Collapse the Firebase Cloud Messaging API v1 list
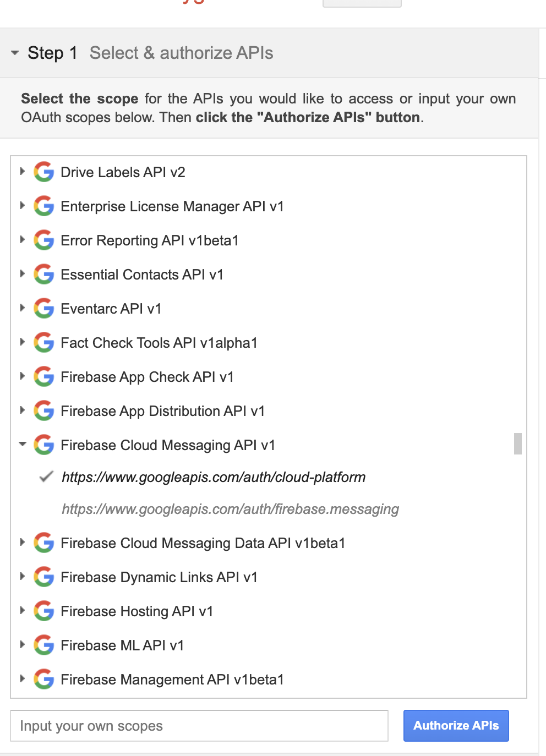Viewport: 546px width, 756px height. coord(22,444)
